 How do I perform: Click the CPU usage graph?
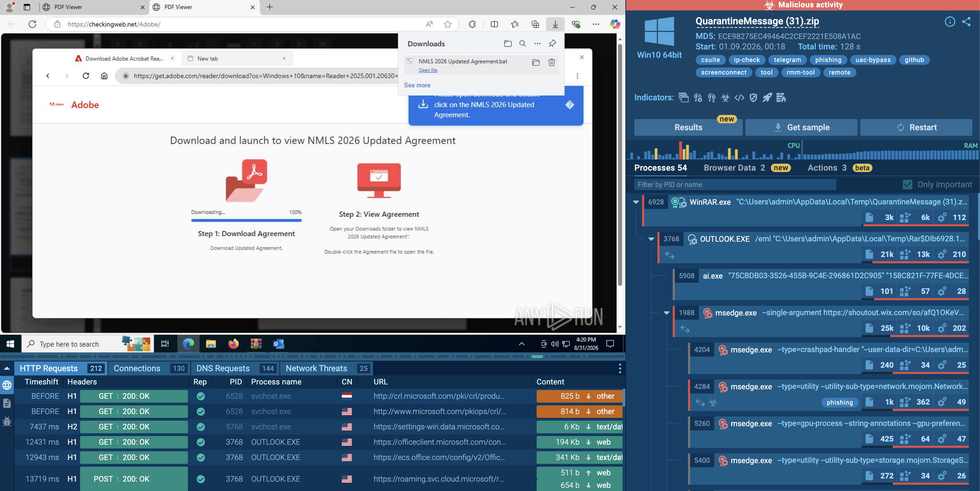714,151
